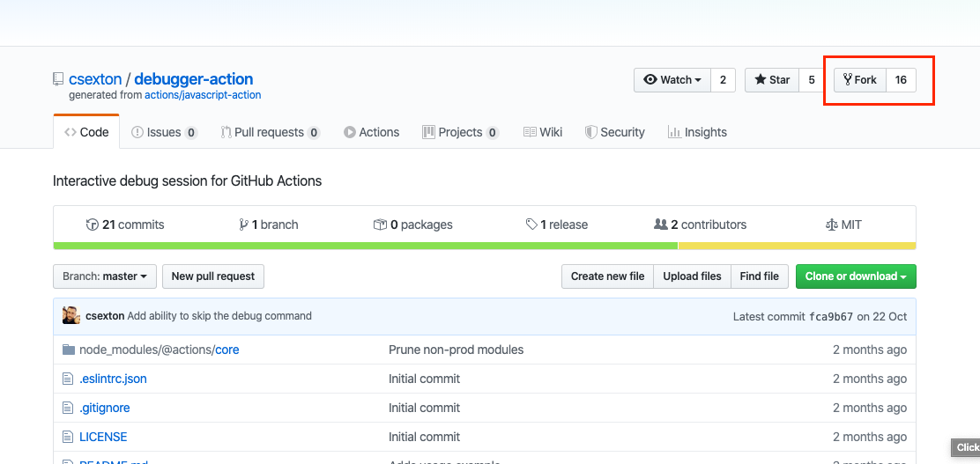Click New pull request button

213,276
